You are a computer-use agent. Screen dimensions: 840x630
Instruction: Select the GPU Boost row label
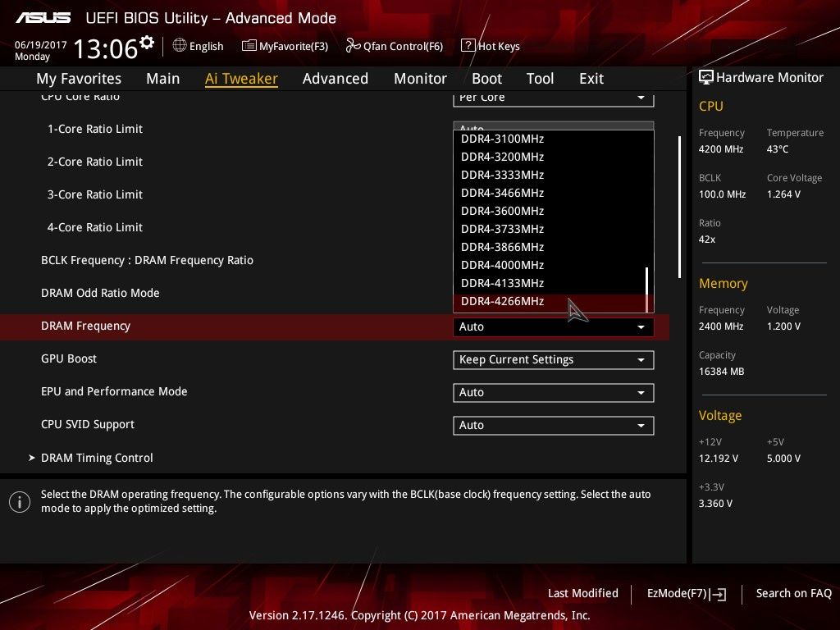click(x=69, y=358)
